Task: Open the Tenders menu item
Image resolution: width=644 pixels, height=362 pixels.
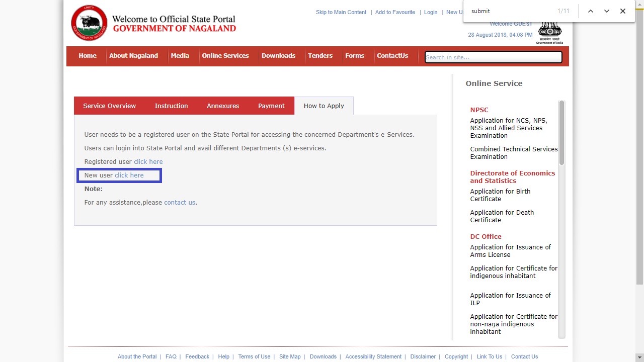Action: tap(320, 56)
